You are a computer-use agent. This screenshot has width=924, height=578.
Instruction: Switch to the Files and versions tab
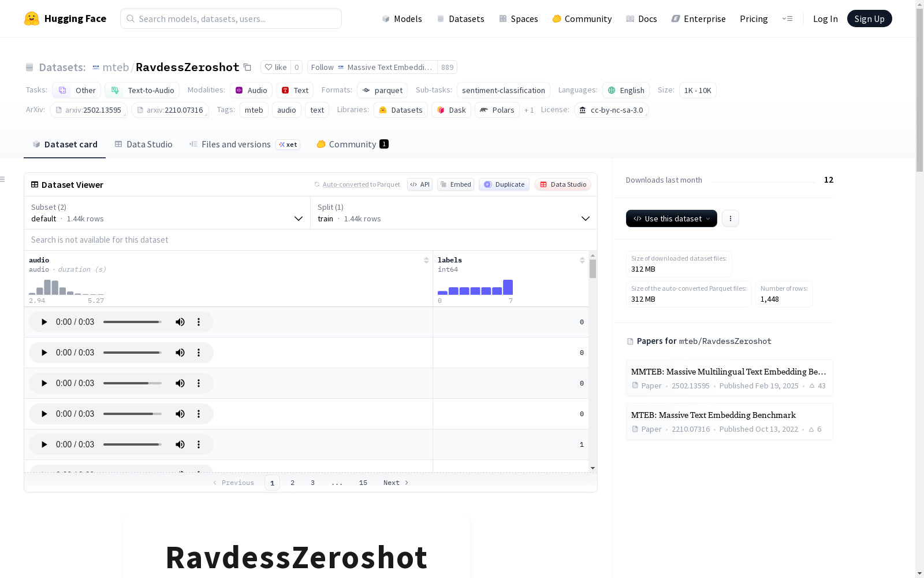tap(244, 144)
